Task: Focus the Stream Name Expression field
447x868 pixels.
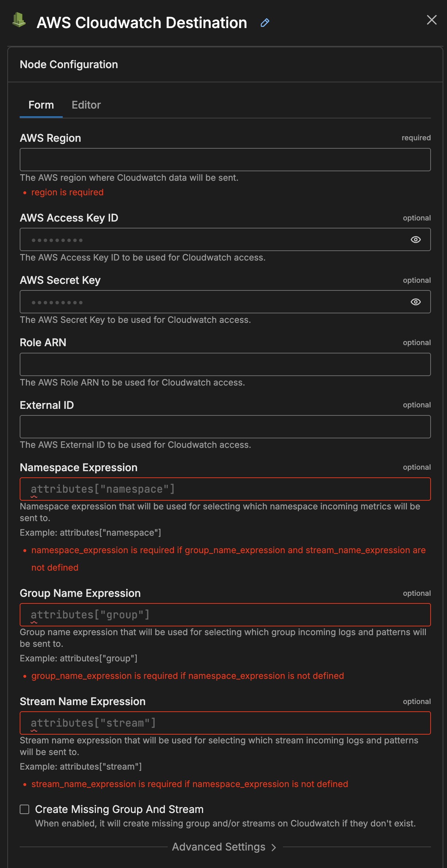Action: coord(225,723)
